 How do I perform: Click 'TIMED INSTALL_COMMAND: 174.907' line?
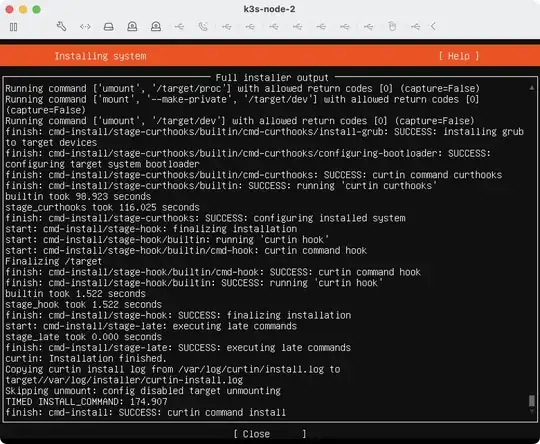click(86, 402)
